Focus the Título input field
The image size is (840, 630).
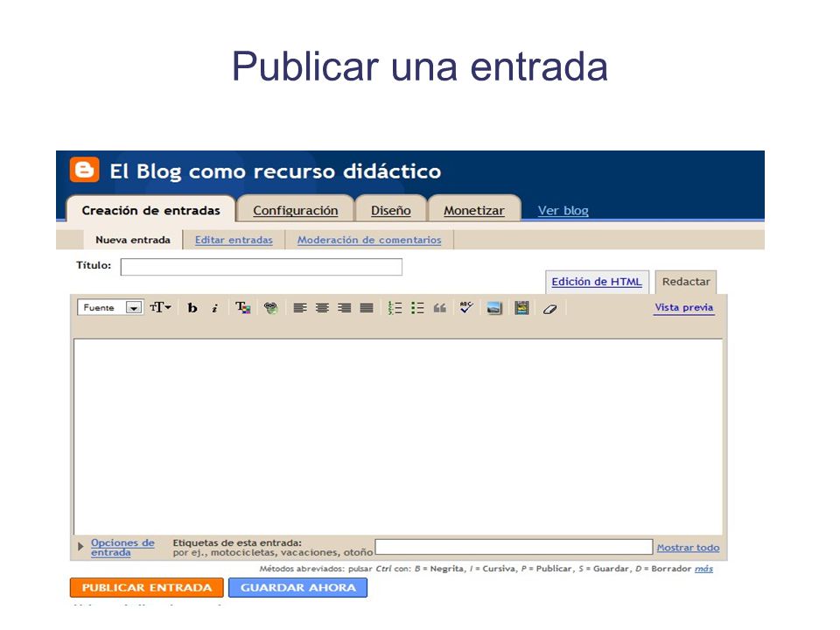pyautogui.click(x=262, y=267)
